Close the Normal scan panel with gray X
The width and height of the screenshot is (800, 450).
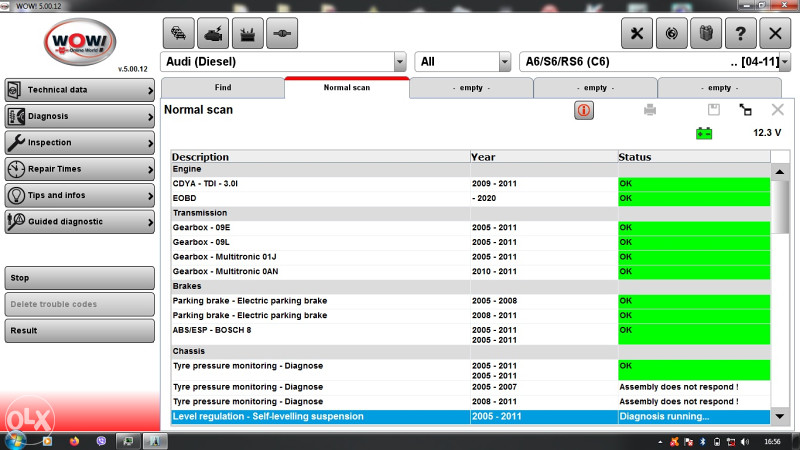[778, 110]
